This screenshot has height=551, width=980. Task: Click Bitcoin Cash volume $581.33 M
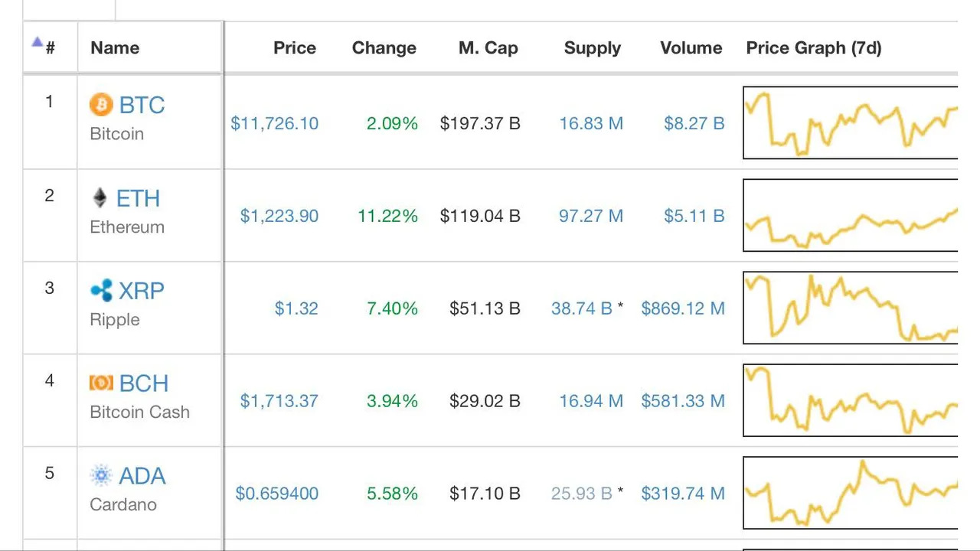tap(683, 401)
